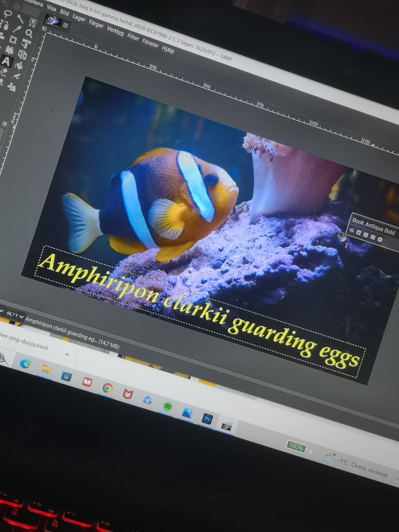
Task: Switch to Google Chrome in taskbar
Action: click(107, 388)
